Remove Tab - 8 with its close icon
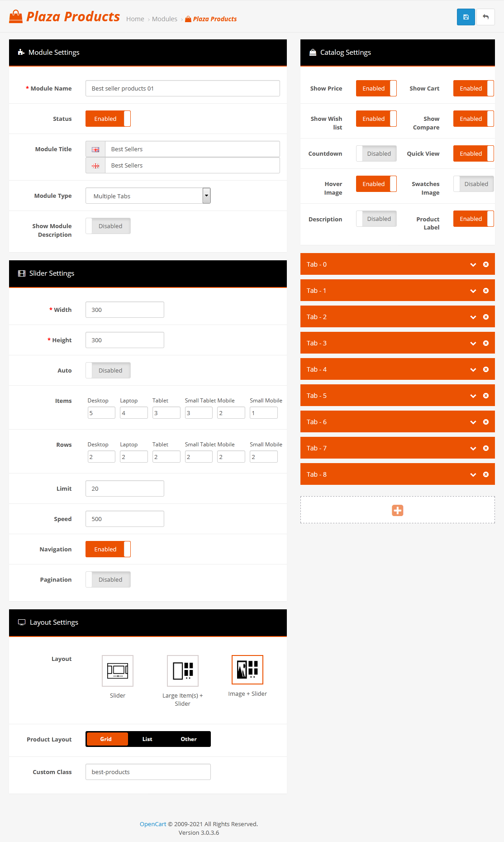504x842 pixels. [485, 474]
